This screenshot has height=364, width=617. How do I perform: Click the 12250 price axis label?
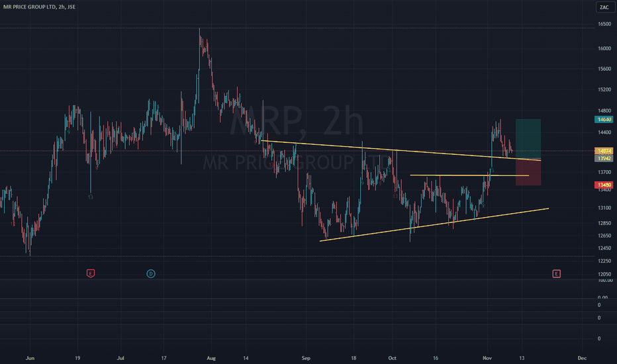point(604,261)
